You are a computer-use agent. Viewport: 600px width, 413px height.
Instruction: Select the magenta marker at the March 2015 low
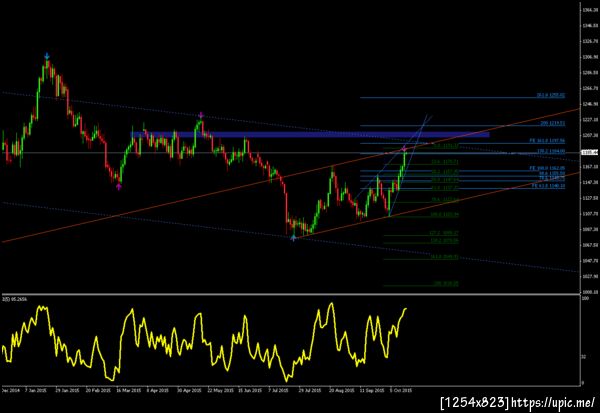(119, 187)
